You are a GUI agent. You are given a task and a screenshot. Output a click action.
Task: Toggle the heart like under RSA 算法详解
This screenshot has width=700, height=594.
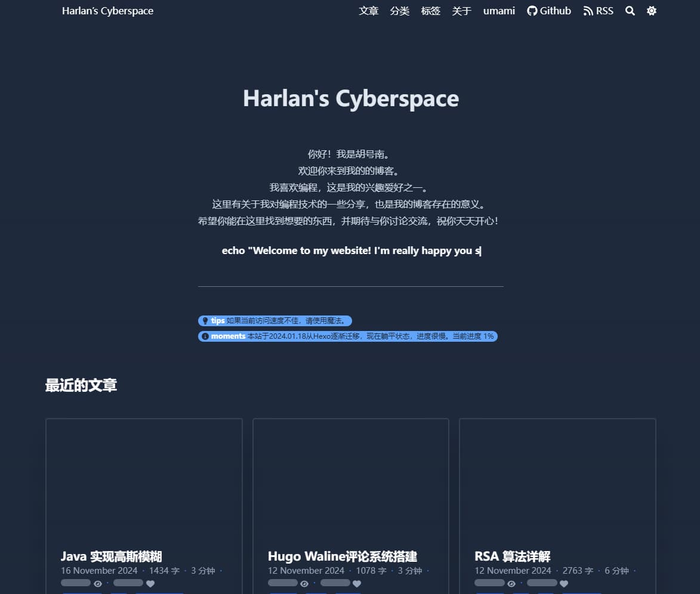pos(564,583)
